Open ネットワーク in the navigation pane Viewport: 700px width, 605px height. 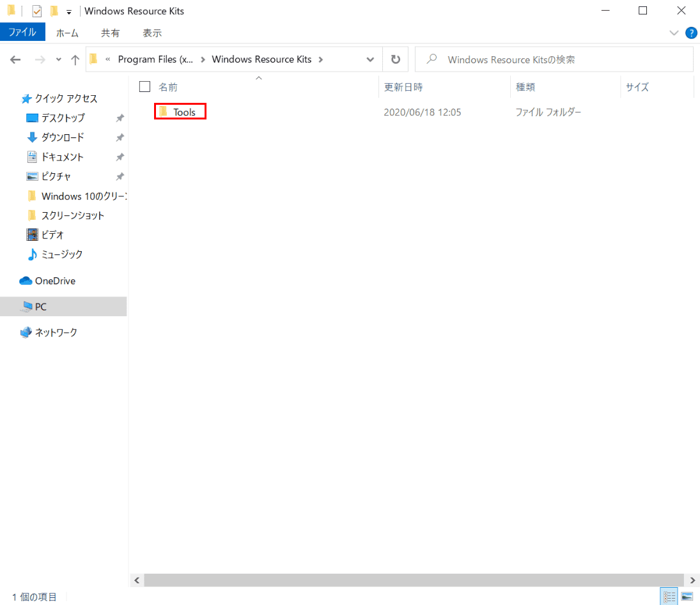(56, 332)
